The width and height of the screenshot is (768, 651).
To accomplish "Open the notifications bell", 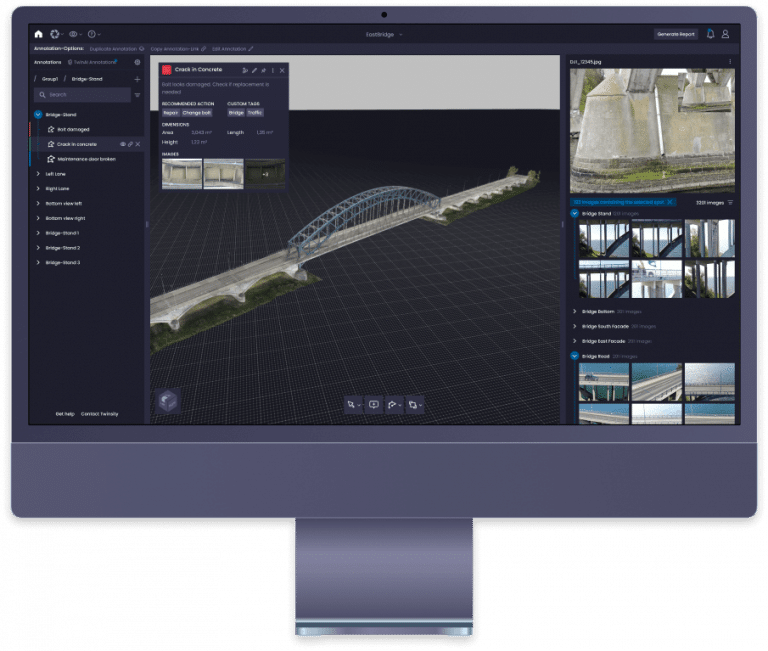I will click(x=710, y=34).
